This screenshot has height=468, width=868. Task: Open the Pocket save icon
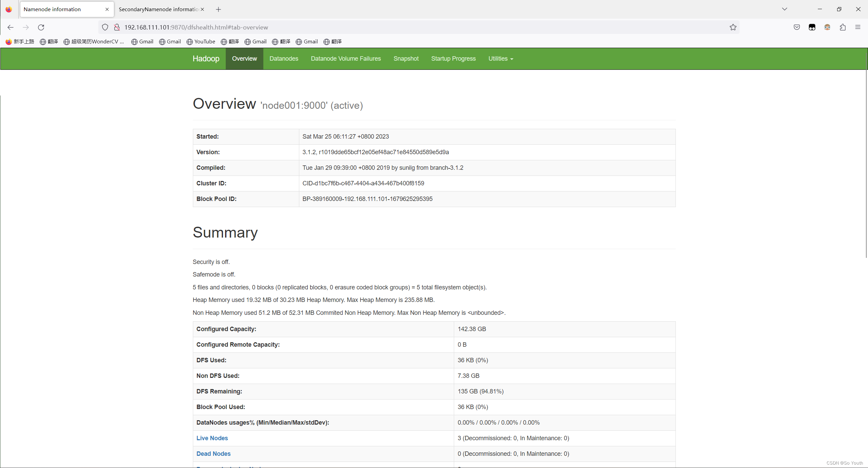(x=797, y=27)
